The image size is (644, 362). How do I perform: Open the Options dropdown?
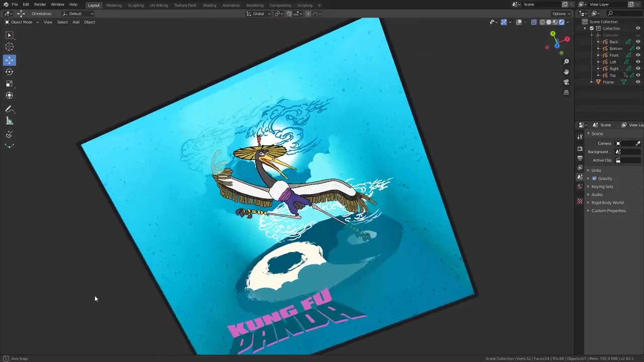pos(561,14)
